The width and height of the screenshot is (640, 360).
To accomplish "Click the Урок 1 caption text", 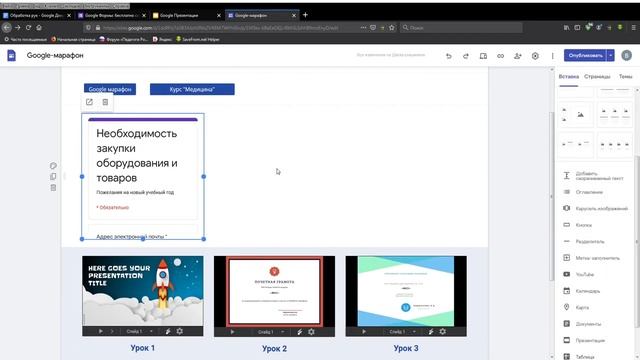I will click(142, 348).
